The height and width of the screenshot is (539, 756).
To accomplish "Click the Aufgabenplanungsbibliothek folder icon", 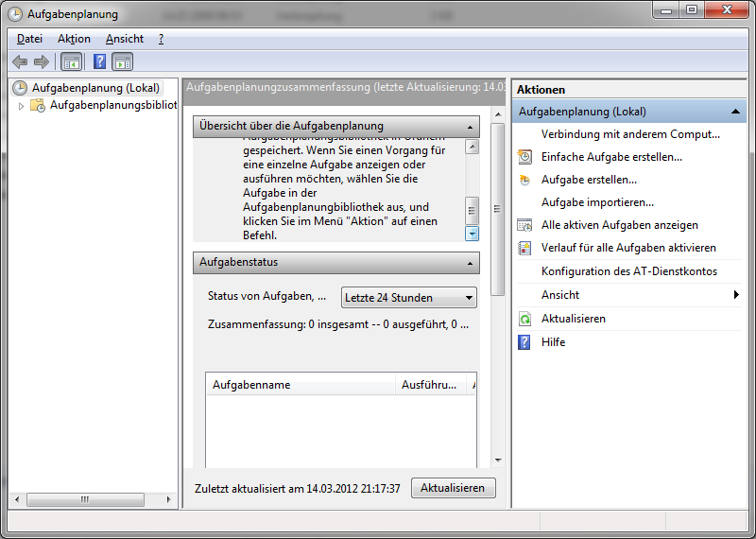I will click(x=38, y=105).
